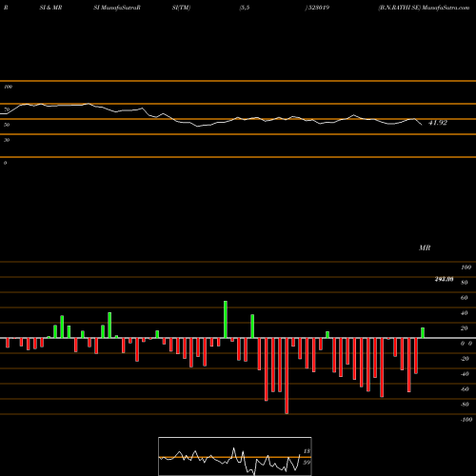The height and width of the screenshot is (476, 476).
Task: Click the 0 label on RSI left axis
Action: pos(5,163)
